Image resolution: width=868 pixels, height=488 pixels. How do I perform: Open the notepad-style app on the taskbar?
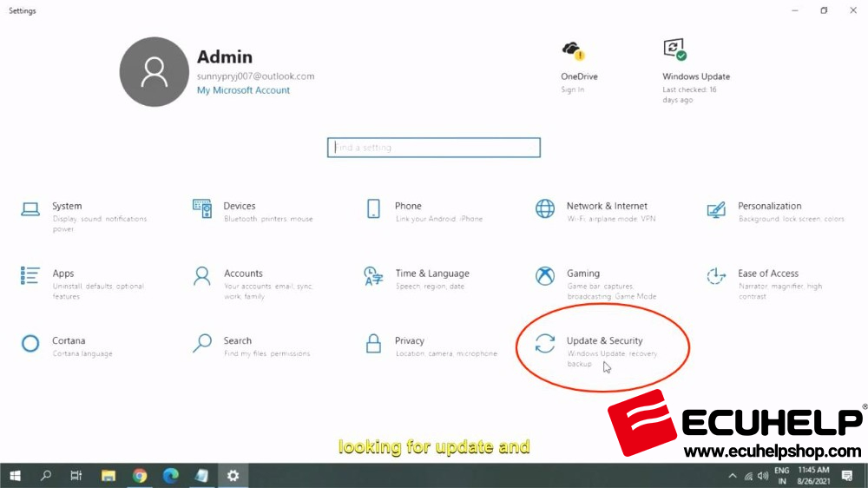point(201,475)
